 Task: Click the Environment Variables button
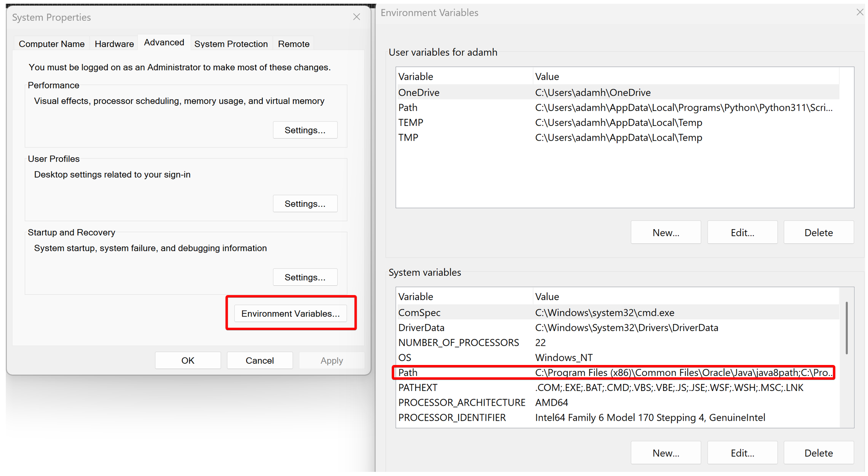[x=290, y=313]
